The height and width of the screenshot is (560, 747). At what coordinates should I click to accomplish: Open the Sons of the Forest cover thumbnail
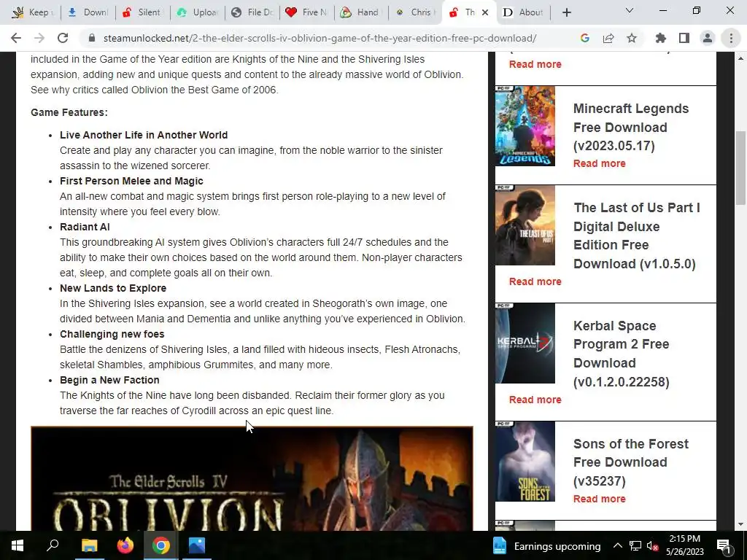coord(525,462)
